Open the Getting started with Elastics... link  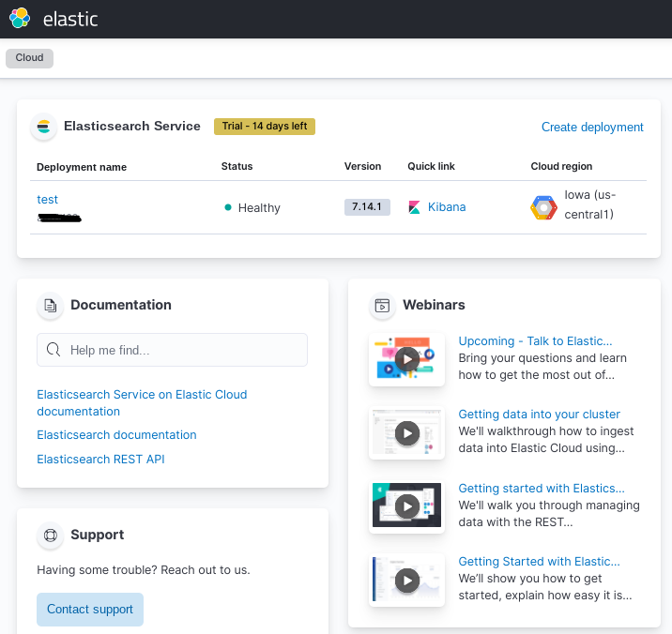(542, 489)
